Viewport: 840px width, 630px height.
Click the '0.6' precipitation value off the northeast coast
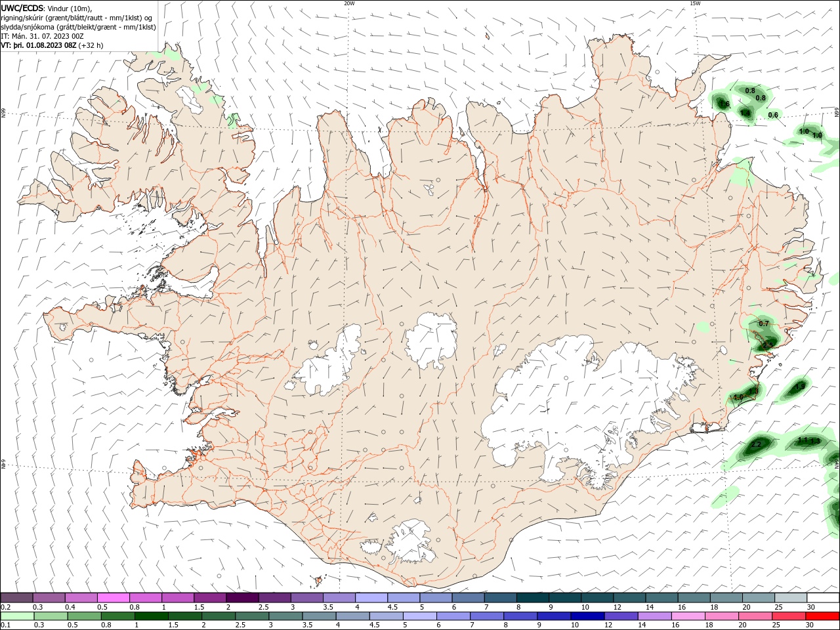[x=773, y=115]
